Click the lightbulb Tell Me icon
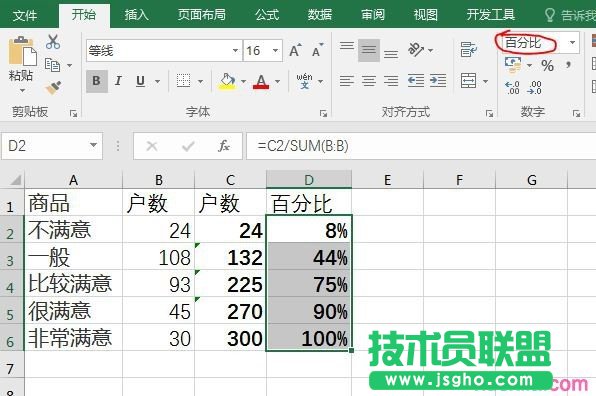The image size is (596, 396). (550, 15)
